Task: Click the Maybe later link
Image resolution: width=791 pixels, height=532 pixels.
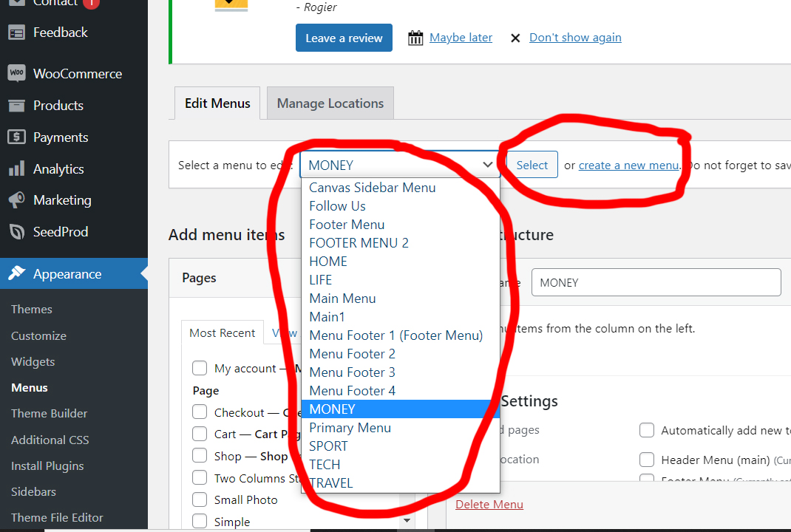Action: point(461,38)
